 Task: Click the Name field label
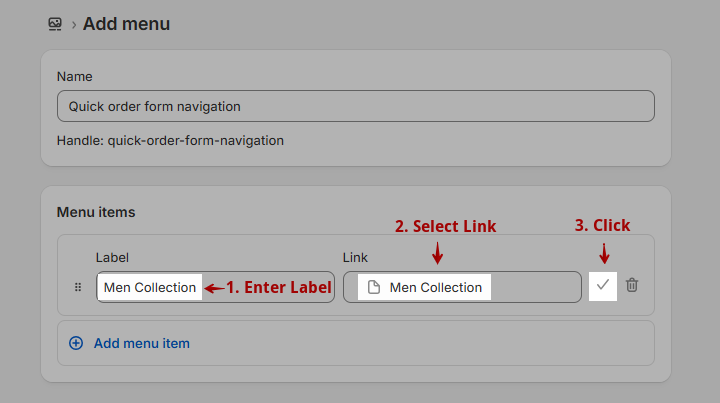click(74, 77)
